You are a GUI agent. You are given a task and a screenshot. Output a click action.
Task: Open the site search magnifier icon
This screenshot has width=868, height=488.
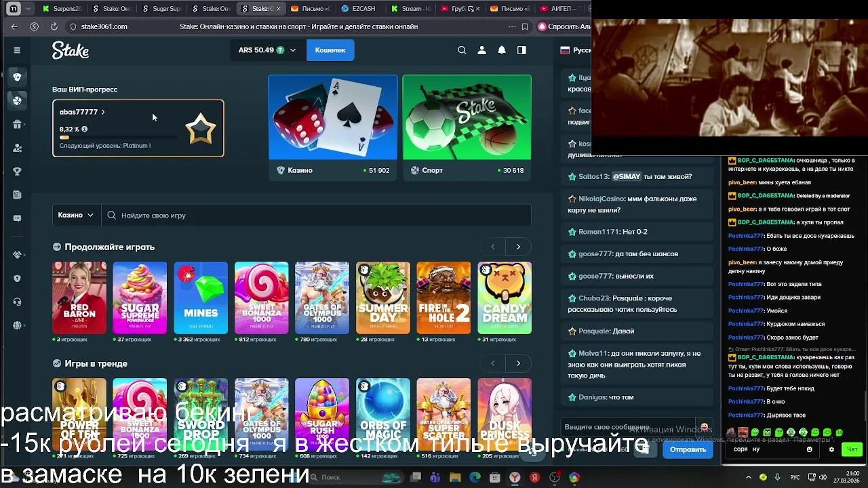coord(462,50)
